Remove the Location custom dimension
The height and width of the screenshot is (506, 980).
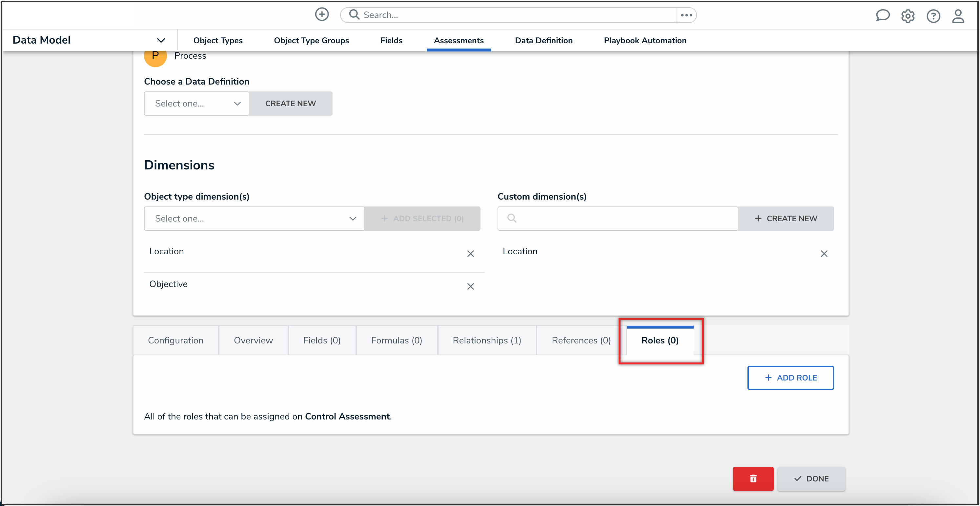coord(824,254)
